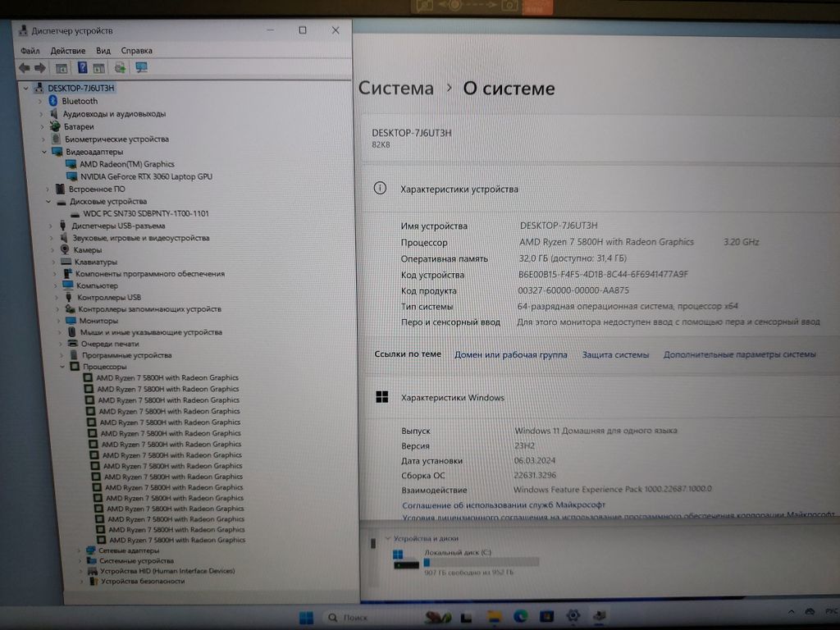
Task: Select the Диспетчеры USB-разъема tree item
Action: [x=118, y=226]
